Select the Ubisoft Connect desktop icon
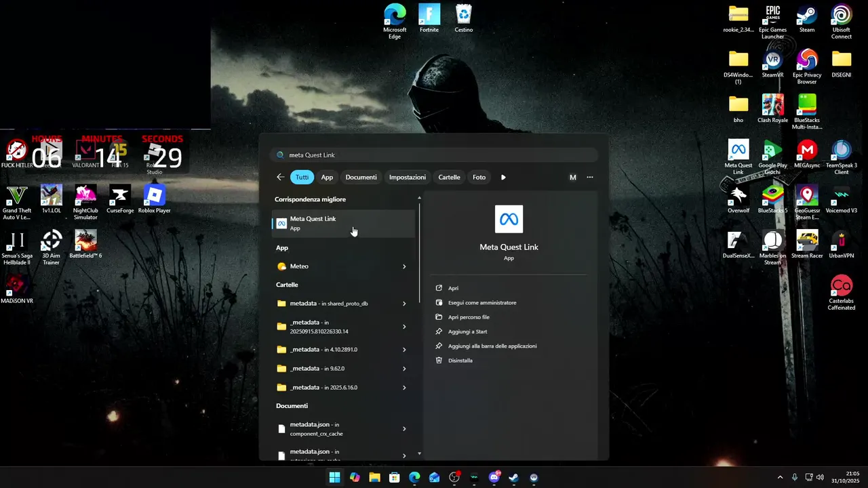Image resolution: width=868 pixels, height=488 pixels. (x=842, y=22)
